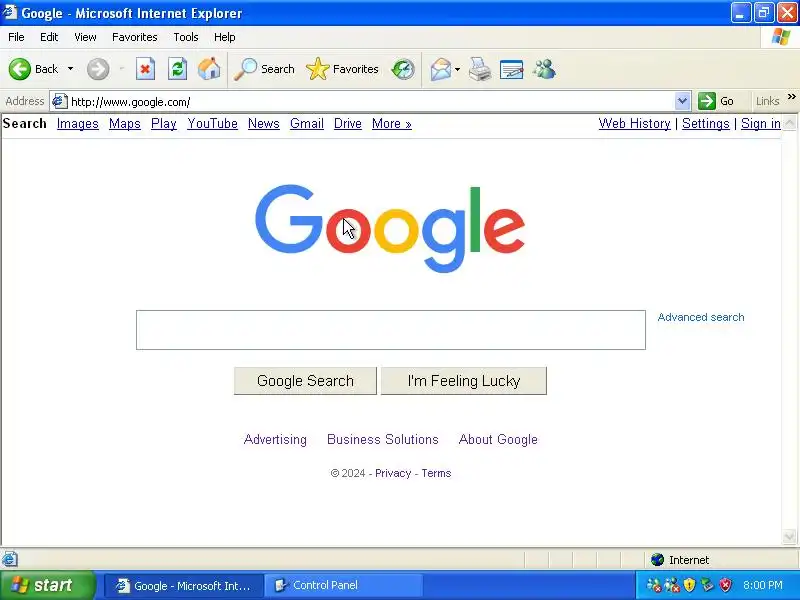
Task: Click the address bar URL field
Action: [371, 101]
